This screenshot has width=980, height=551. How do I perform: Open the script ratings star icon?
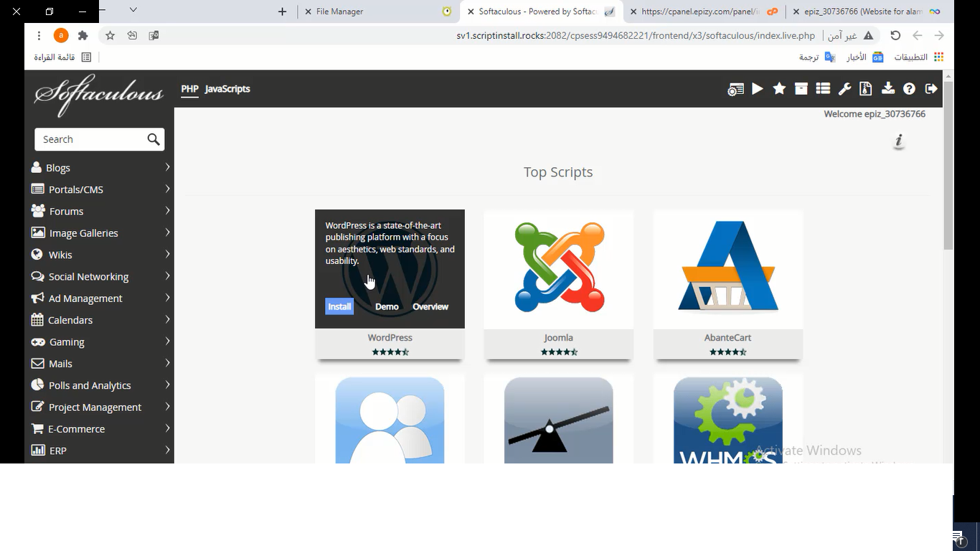pos(779,89)
